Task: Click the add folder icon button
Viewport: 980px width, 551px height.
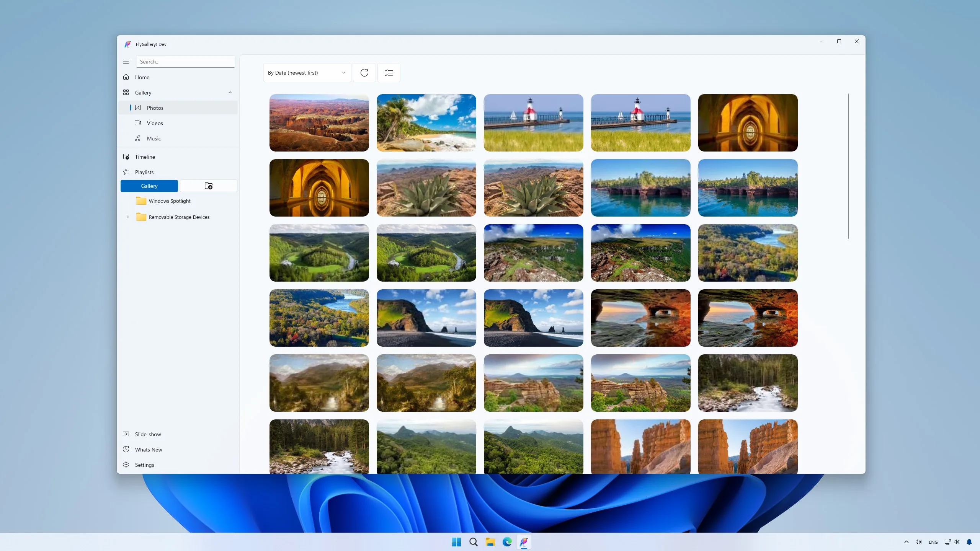Action: coord(209,186)
